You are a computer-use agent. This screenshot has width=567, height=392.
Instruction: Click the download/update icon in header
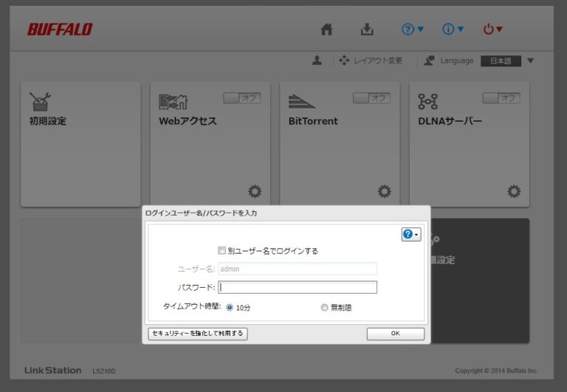(367, 30)
